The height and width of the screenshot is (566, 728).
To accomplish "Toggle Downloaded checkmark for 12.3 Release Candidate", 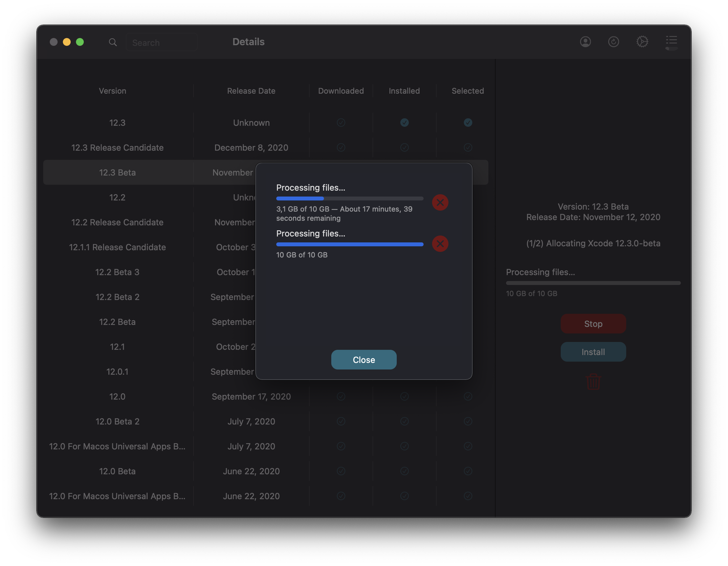I will coord(341,147).
